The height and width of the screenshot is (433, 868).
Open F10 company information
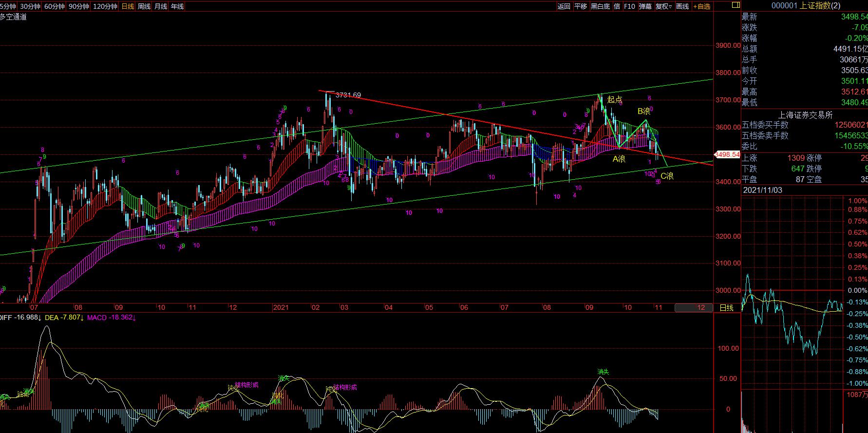click(629, 6)
